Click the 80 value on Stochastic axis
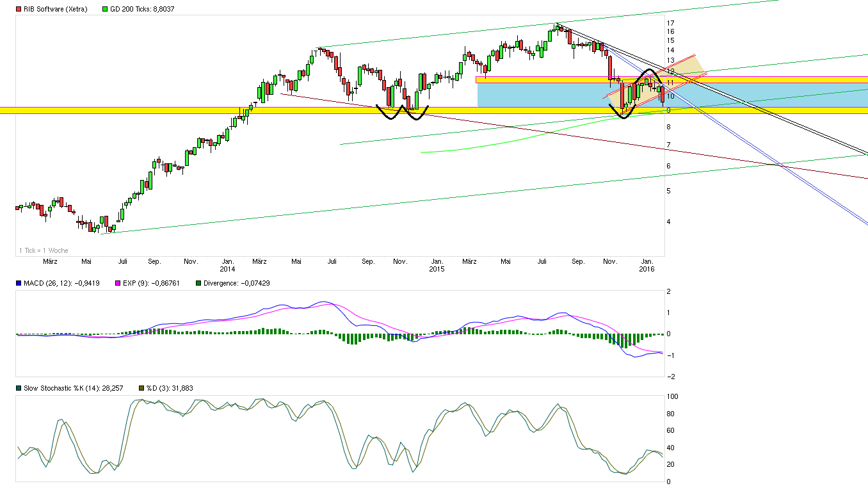868x495 pixels. [x=670, y=414]
